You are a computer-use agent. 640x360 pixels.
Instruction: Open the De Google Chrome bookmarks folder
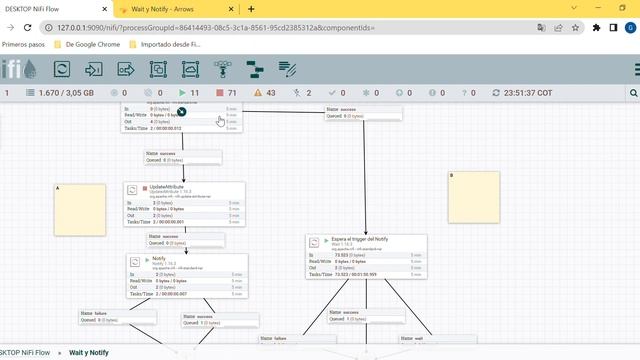tap(87, 44)
